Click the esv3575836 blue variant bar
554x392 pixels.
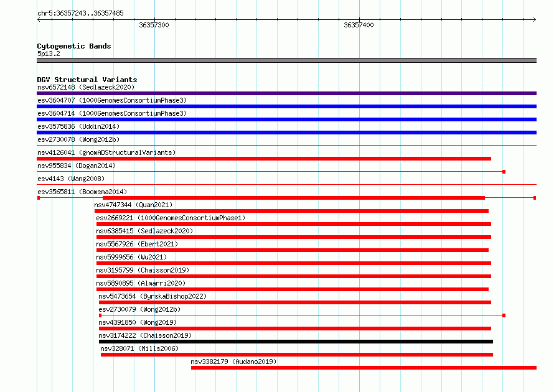[x=286, y=133]
